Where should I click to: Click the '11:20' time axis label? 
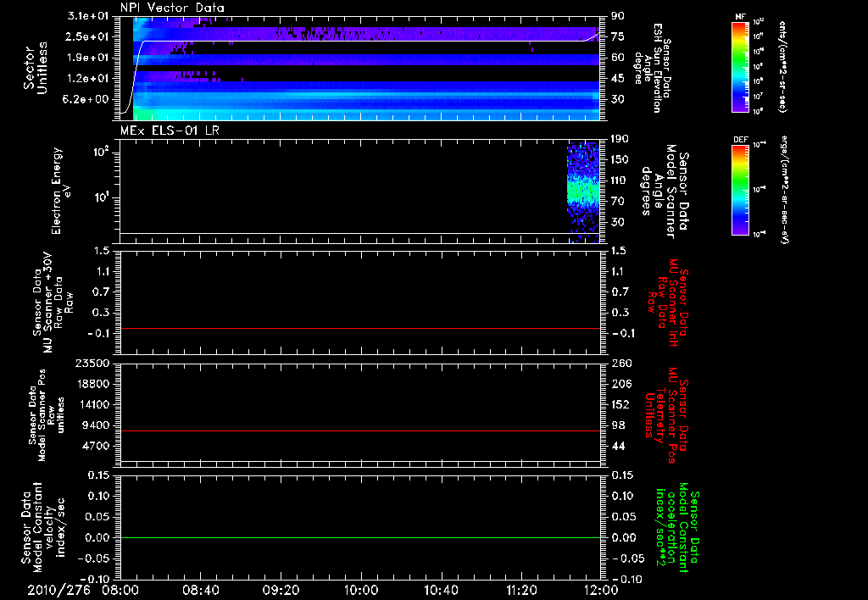[x=520, y=591]
